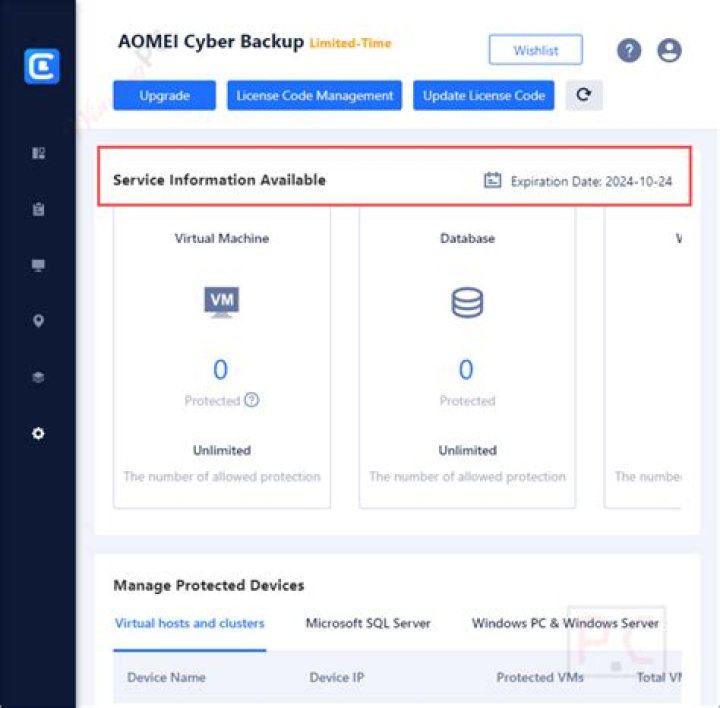Image resolution: width=720 pixels, height=708 pixels.
Task: Click Unlimited in Virtual Machine card
Action: 222,450
